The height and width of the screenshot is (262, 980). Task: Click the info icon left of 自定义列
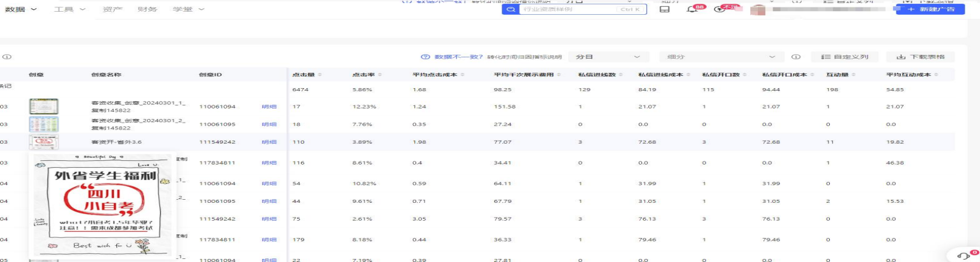tap(796, 57)
